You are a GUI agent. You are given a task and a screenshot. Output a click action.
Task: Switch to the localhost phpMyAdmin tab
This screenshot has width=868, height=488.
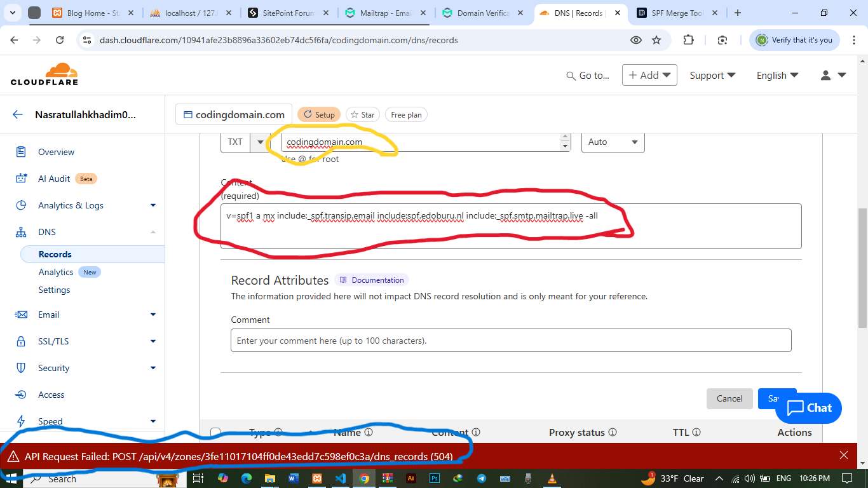click(x=189, y=13)
